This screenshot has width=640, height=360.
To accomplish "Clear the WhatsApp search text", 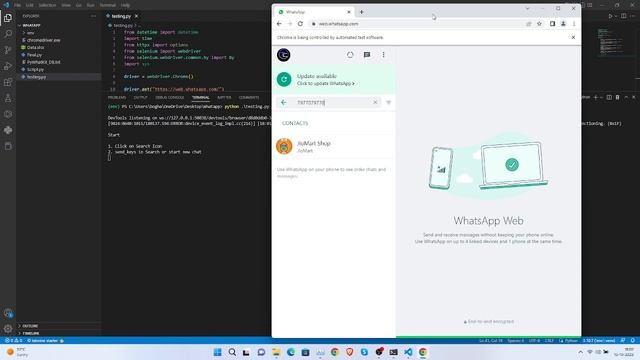I will [x=375, y=102].
